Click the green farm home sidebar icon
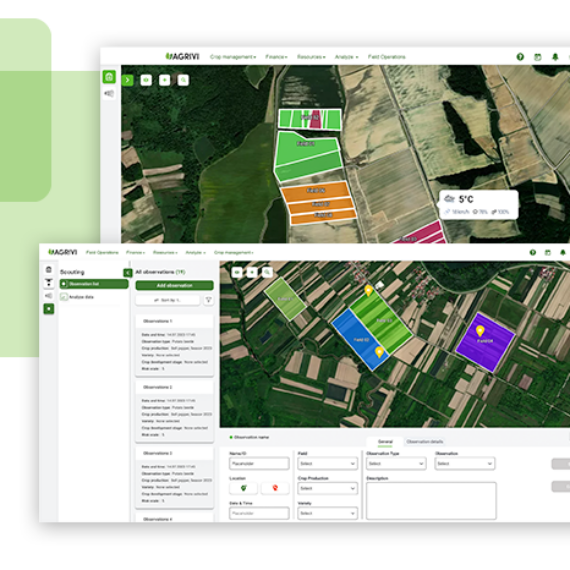The width and height of the screenshot is (570, 570). 109,77
